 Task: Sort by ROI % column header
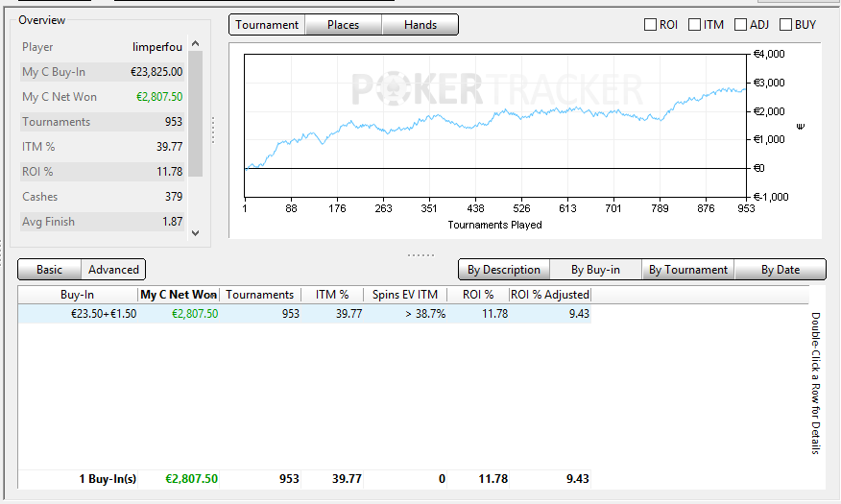click(478, 295)
